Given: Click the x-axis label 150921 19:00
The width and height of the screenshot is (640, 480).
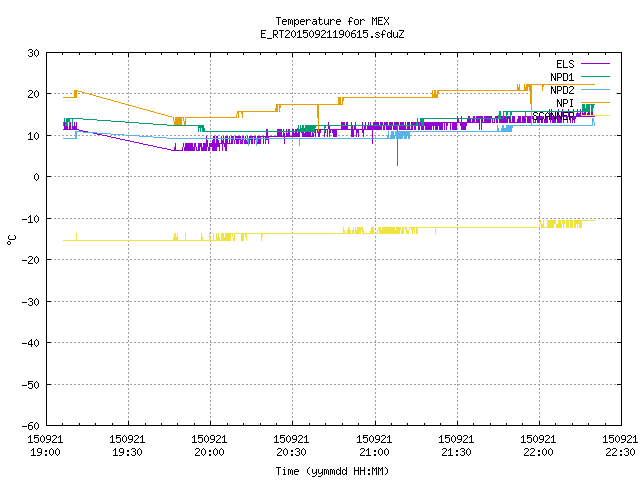Looking at the screenshot, I should point(45,446).
